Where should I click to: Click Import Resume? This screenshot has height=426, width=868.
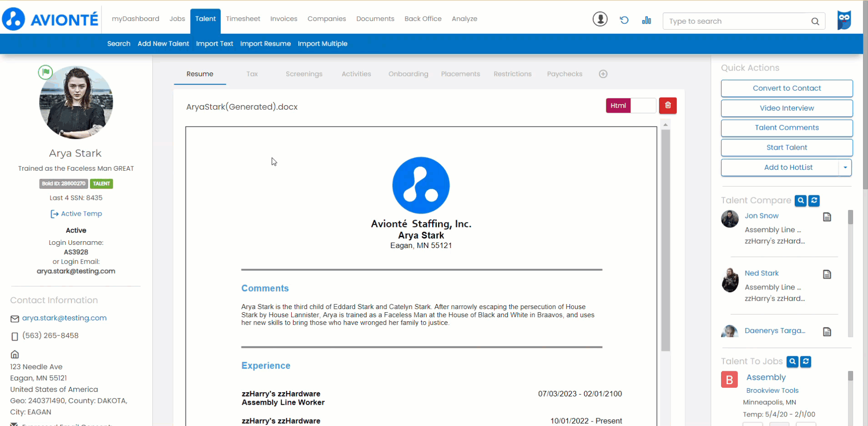(x=266, y=44)
